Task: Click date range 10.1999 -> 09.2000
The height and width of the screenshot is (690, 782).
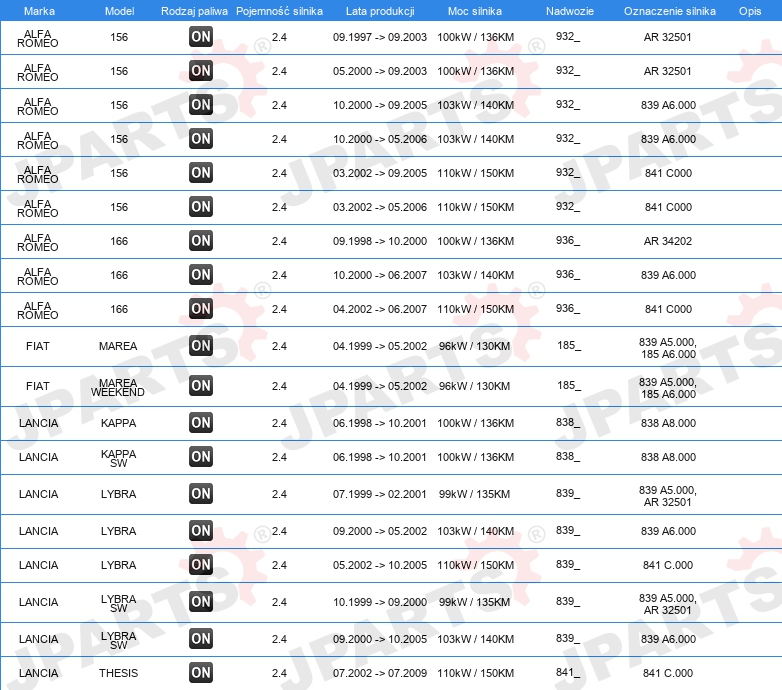Action: pyautogui.click(x=380, y=602)
